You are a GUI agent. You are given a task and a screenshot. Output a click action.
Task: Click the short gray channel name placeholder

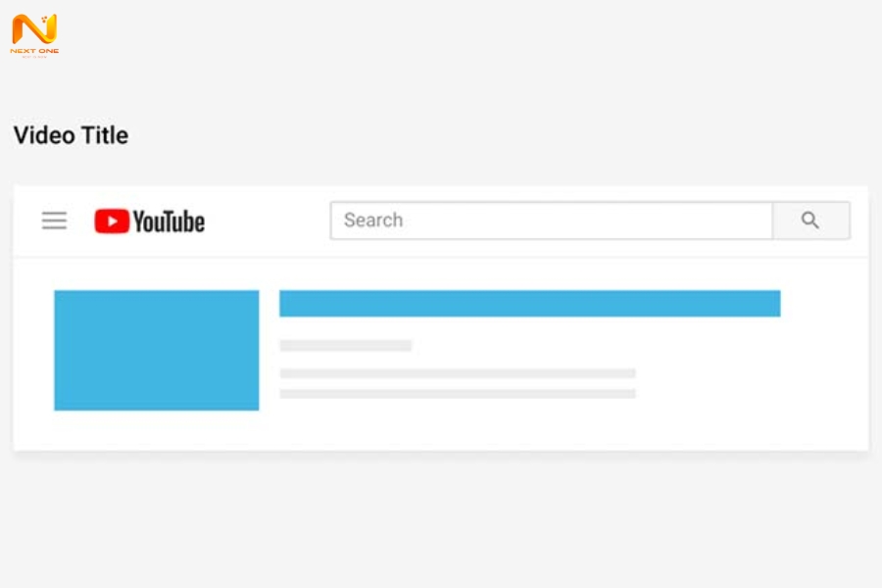tap(346, 346)
